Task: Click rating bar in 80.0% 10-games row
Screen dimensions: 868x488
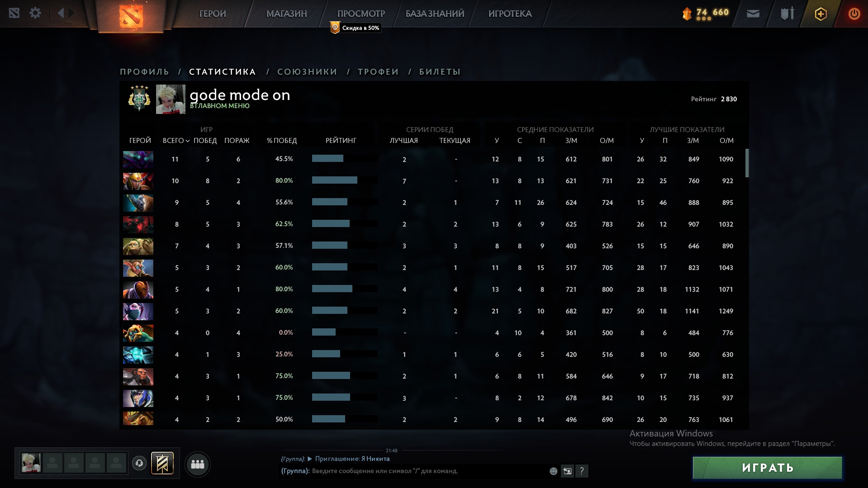Action: tap(345, 180)
